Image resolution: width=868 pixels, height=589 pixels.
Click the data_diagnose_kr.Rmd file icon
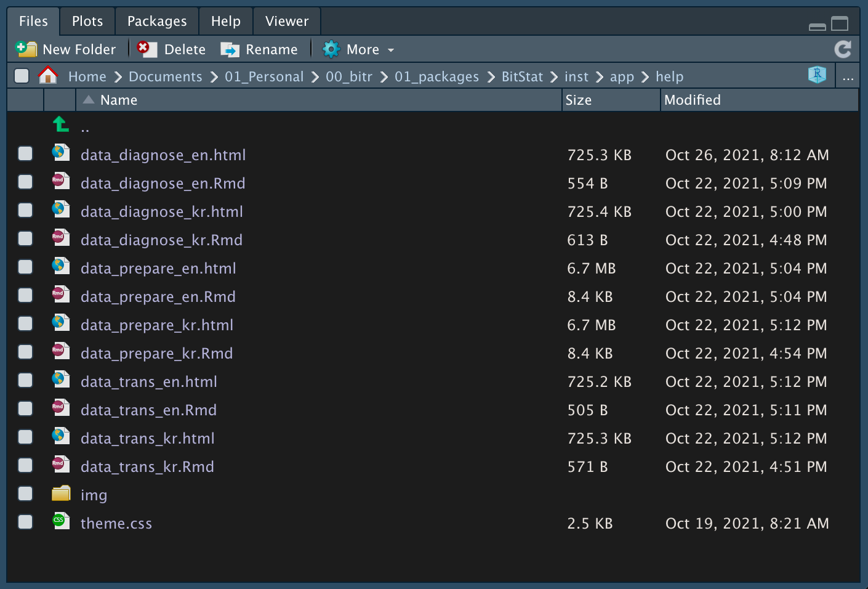pos(60,238)
